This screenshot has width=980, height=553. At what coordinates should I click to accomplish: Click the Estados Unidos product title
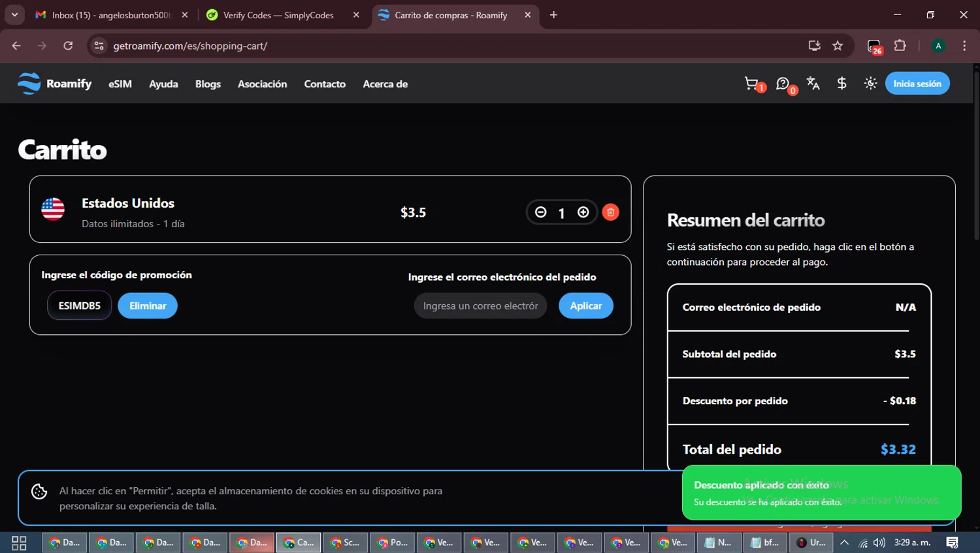[128, 203]
